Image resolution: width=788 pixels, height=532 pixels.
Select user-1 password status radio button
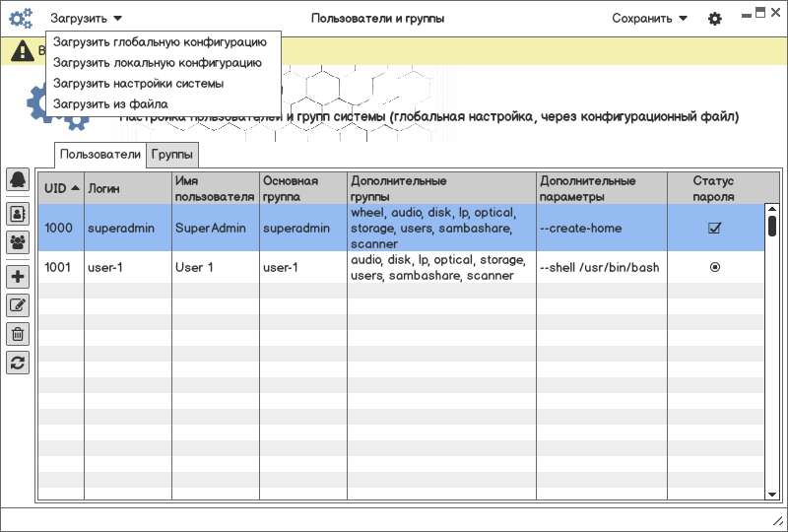pos(715,267)
